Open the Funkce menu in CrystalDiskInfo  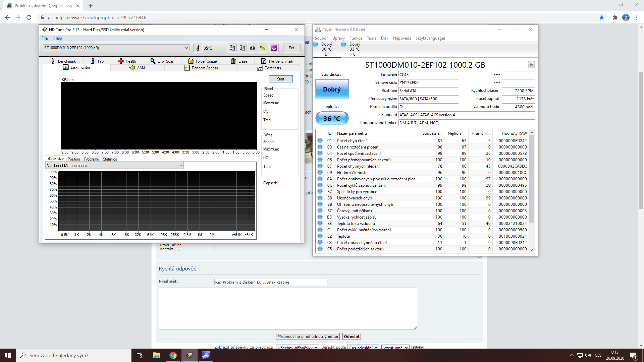356,38
